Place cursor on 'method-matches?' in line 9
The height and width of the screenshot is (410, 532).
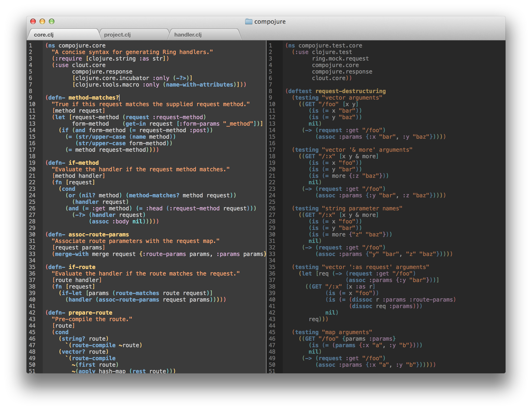pyautogui.click(x=93, y=98)
